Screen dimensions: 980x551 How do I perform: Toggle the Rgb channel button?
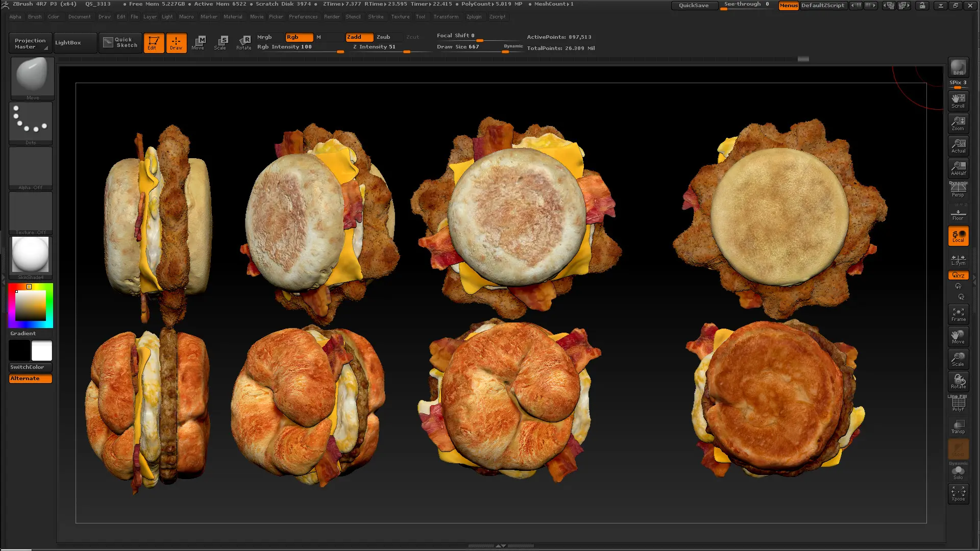(x=300, y=37)
